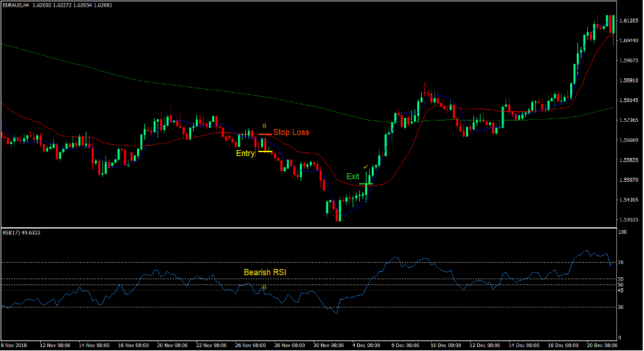The image size is (644, 351).
Task: Click the Bearish RSI annotation text
Action: coord(264,272)
